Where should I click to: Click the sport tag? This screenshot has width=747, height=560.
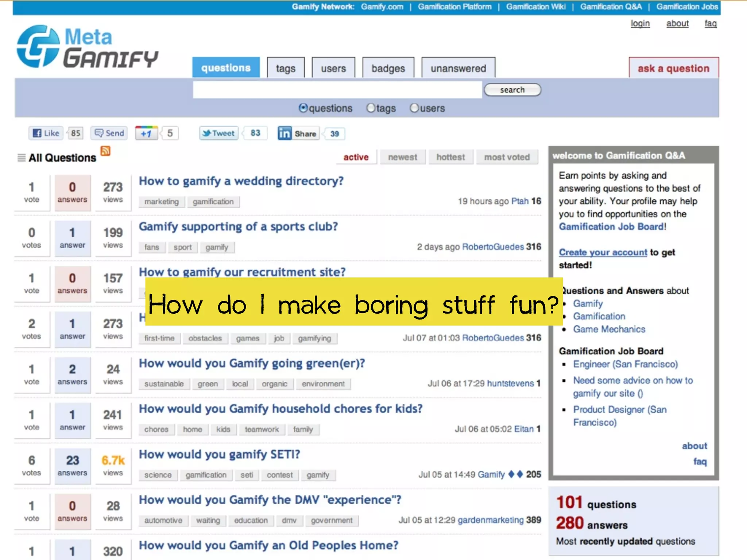click(182, 247)
